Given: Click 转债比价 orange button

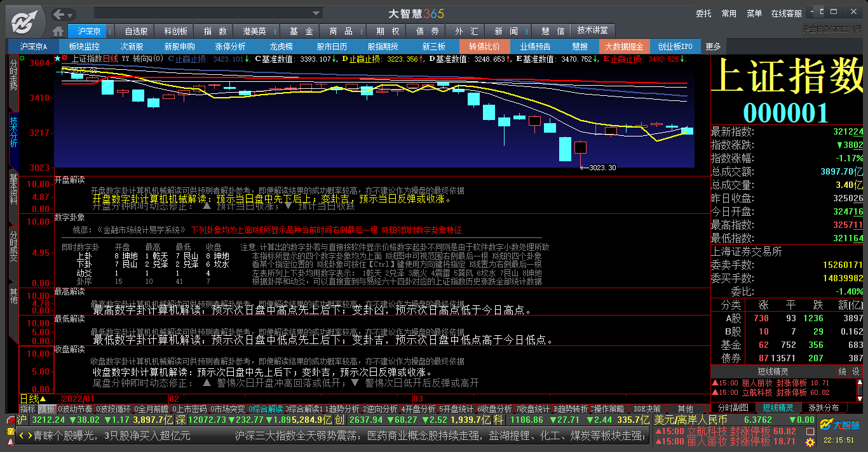Looking at the screenshot, I should 484,46.
